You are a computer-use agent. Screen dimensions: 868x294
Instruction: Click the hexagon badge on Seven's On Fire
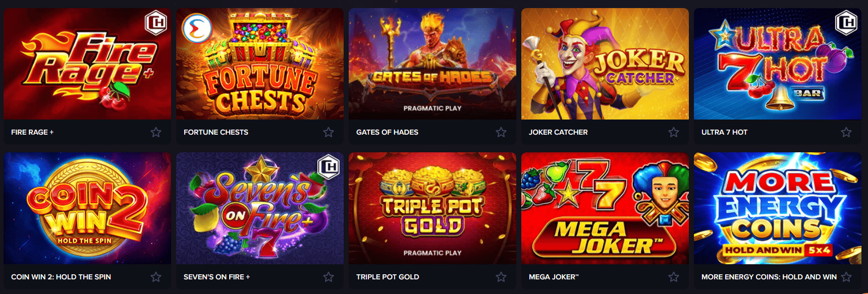329,167
